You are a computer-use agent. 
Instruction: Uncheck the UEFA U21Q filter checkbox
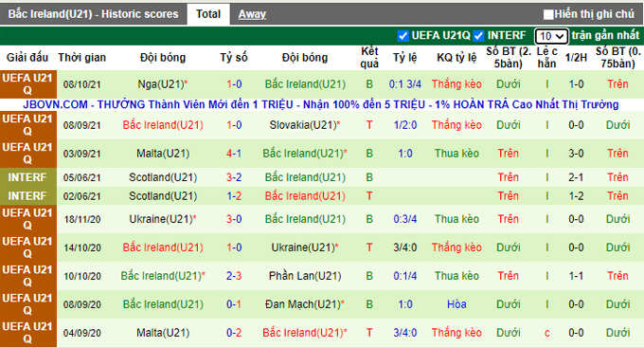402,36
